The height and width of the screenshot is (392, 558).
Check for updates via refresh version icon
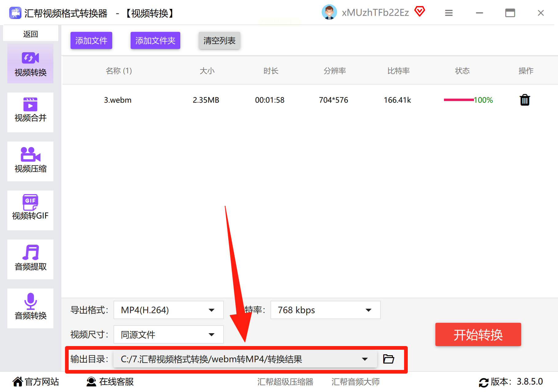click(x=484, y=383)
